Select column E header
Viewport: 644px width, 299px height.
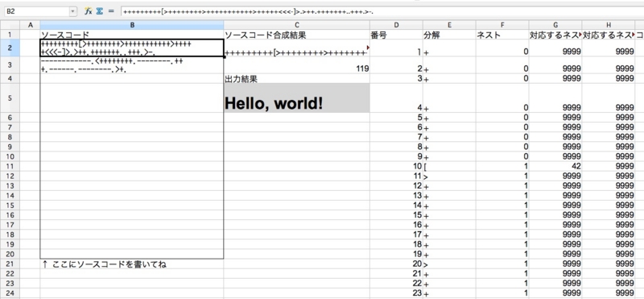pyautogui.click(x=449, y=25)
